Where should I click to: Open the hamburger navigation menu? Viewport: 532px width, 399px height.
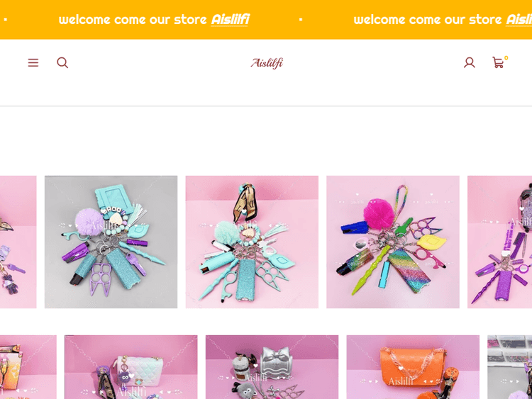(x=33, y=62)
